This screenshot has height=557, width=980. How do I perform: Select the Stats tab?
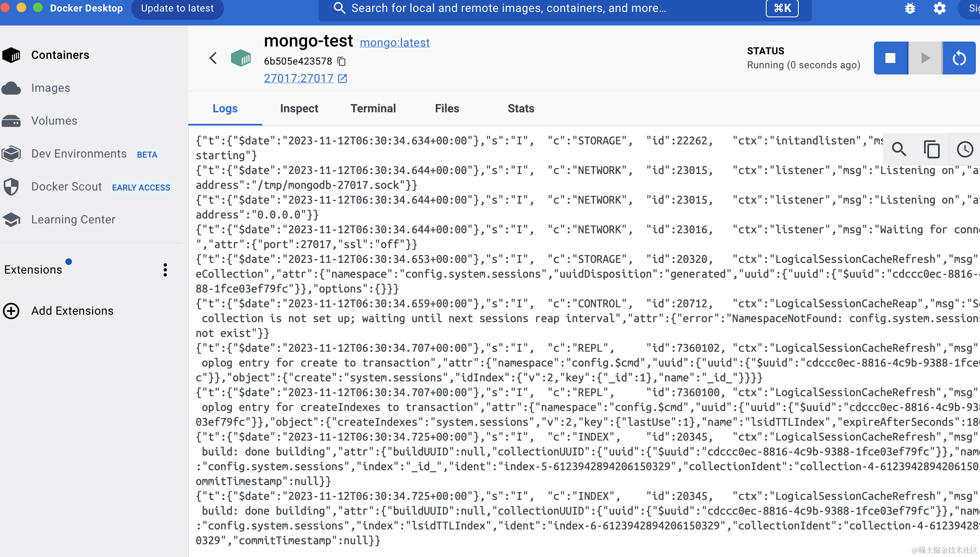[521, 109]
